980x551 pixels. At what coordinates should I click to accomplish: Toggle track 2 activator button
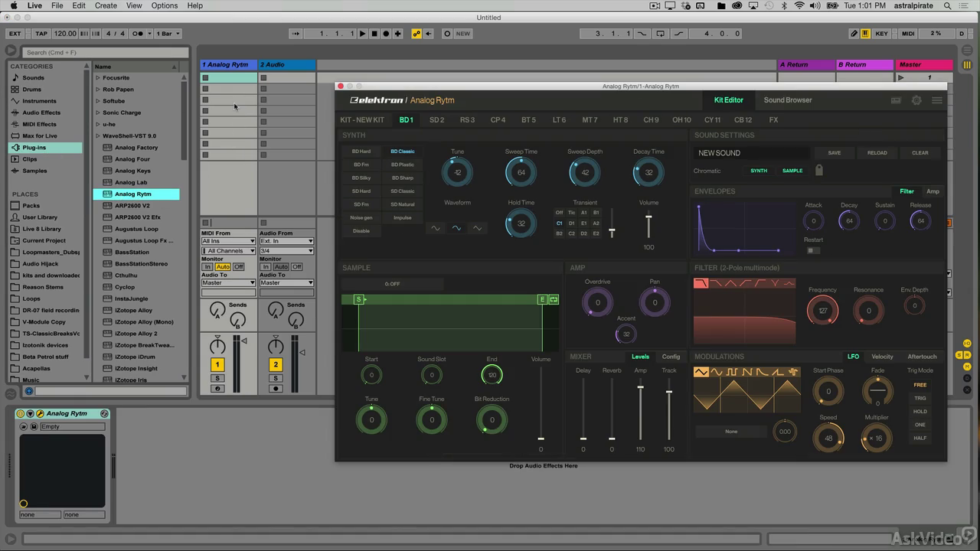point(276,365)
